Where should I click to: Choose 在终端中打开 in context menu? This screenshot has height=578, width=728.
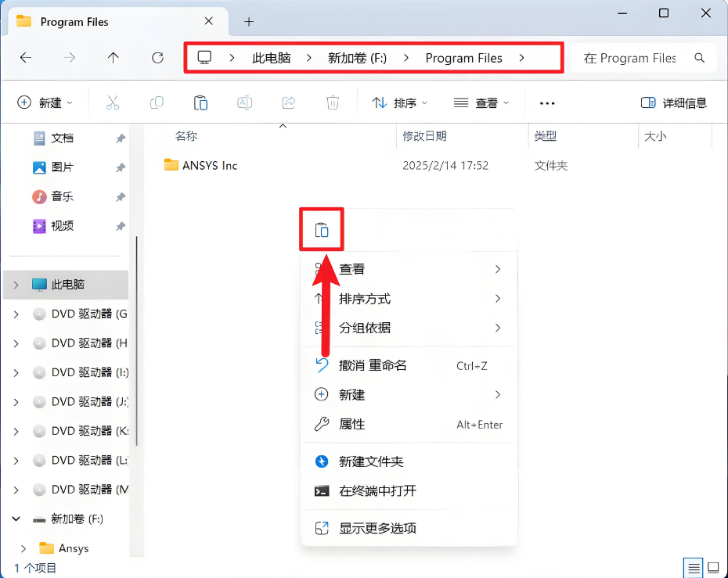(x=409, y=490)
